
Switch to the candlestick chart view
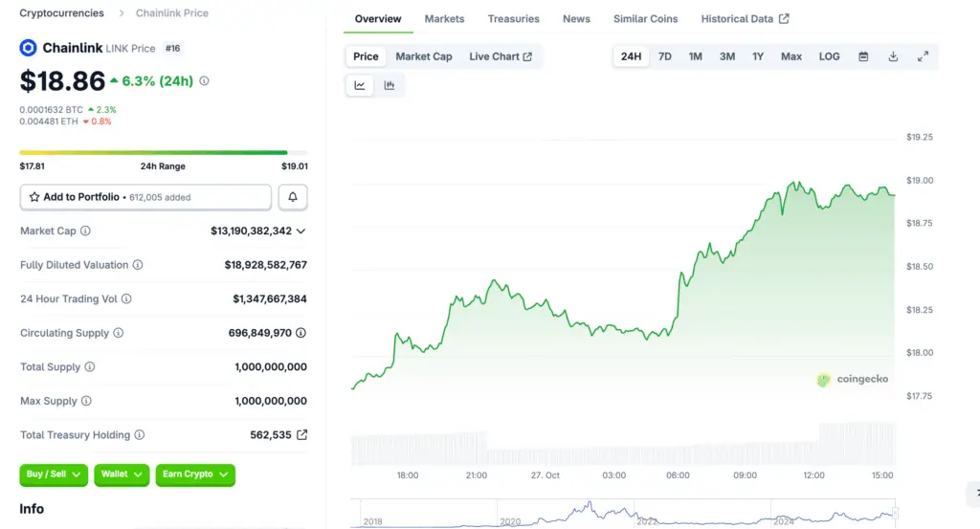coord(390,85)
